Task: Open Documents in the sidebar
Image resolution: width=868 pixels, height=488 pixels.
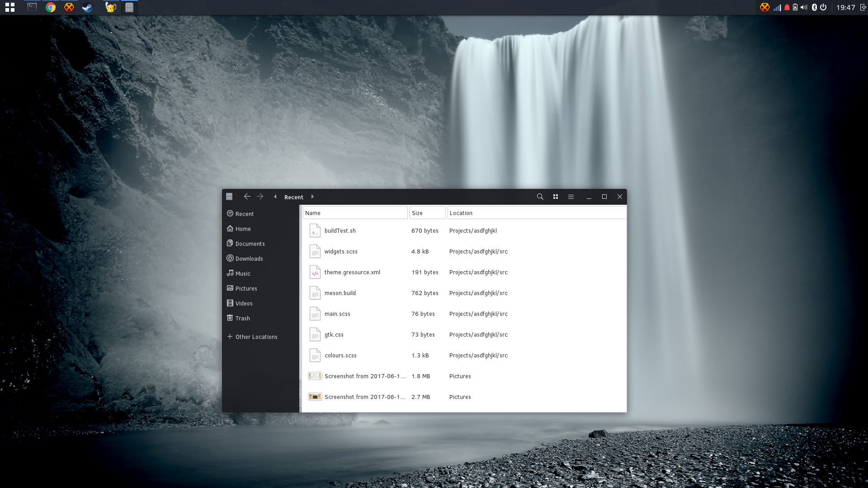Action: point(260,244)
